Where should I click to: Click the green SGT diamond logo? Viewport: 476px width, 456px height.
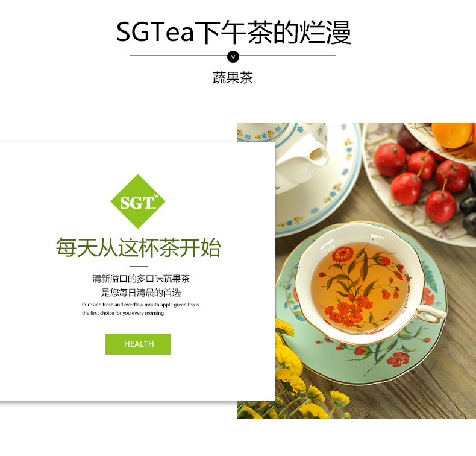tap(138, 201)
